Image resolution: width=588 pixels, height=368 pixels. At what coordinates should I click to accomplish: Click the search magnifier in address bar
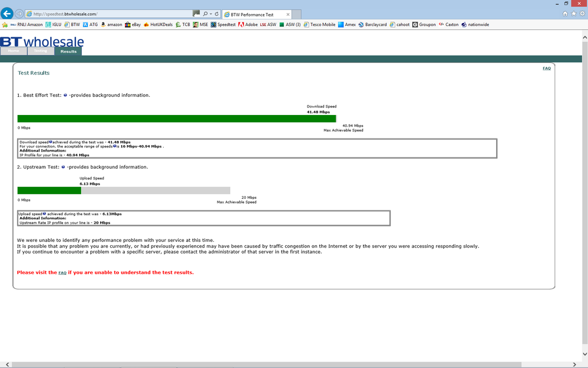pos(205,14)
